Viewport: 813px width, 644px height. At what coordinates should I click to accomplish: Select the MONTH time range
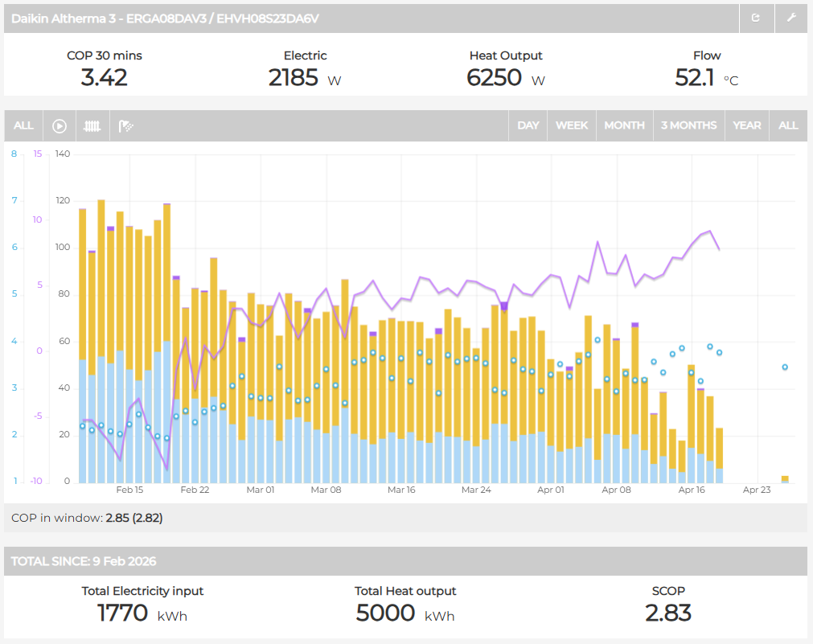[x=624, y=125]
